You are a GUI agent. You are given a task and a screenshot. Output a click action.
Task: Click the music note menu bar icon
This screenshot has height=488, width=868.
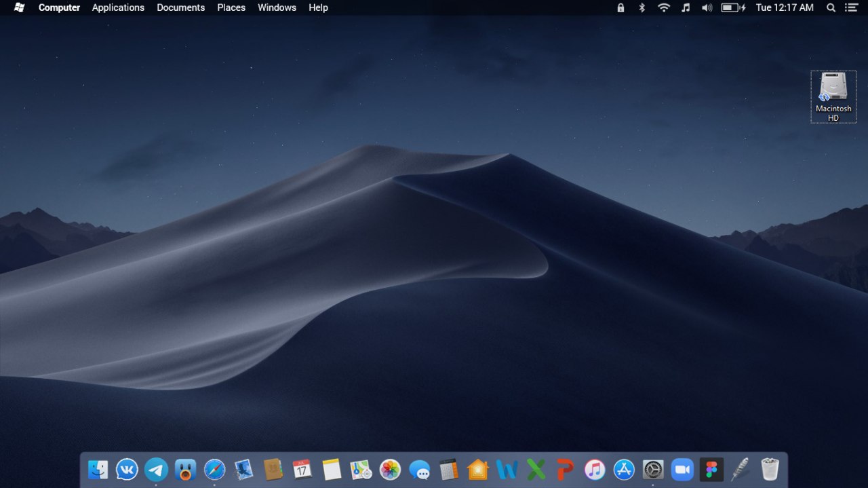tap(686, 7)
